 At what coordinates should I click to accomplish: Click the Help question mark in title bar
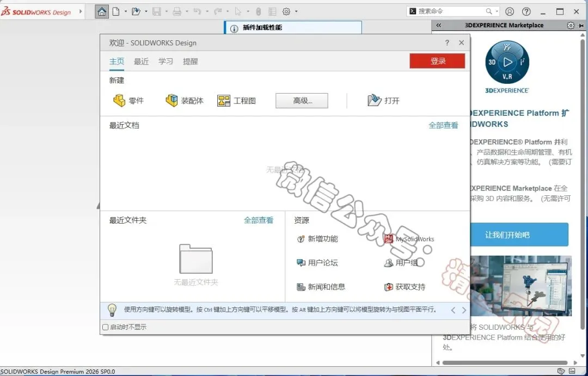pos(526,11)
